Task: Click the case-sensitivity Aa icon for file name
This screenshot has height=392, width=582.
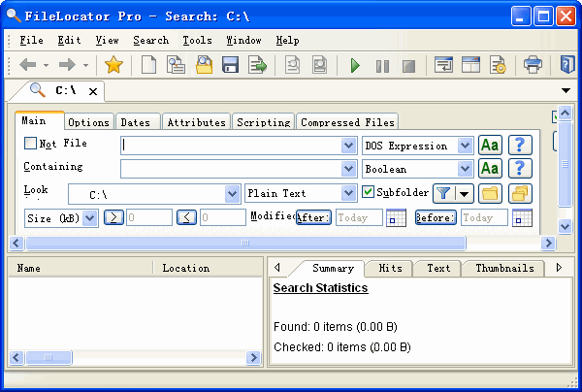Action: tap(490, 146)
